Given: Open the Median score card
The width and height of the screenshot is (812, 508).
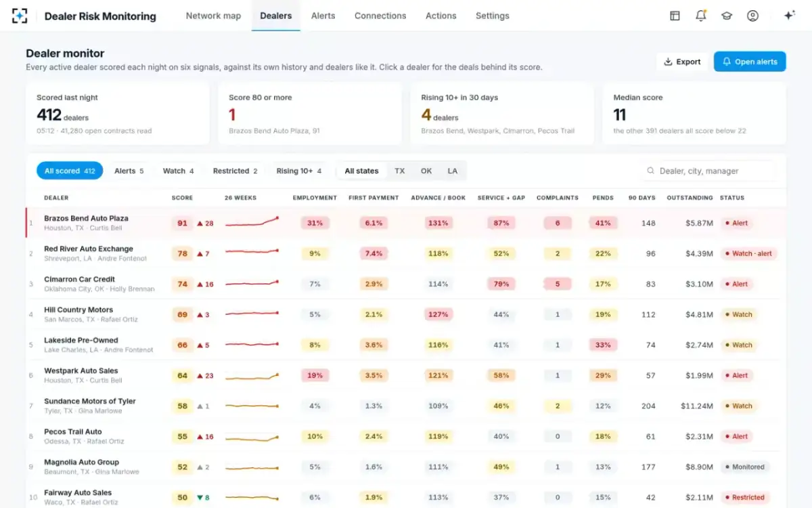Looking at the screenshot, I should coord(694,114).
